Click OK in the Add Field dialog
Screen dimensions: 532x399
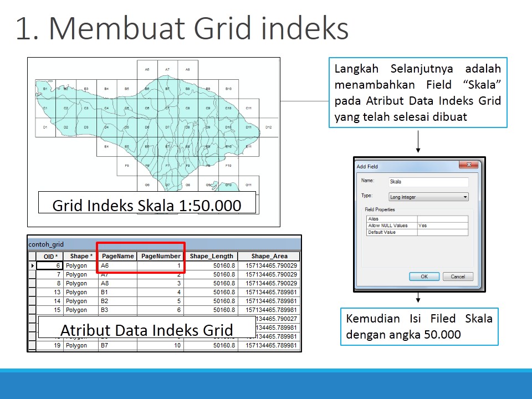(x=424, y=277)
